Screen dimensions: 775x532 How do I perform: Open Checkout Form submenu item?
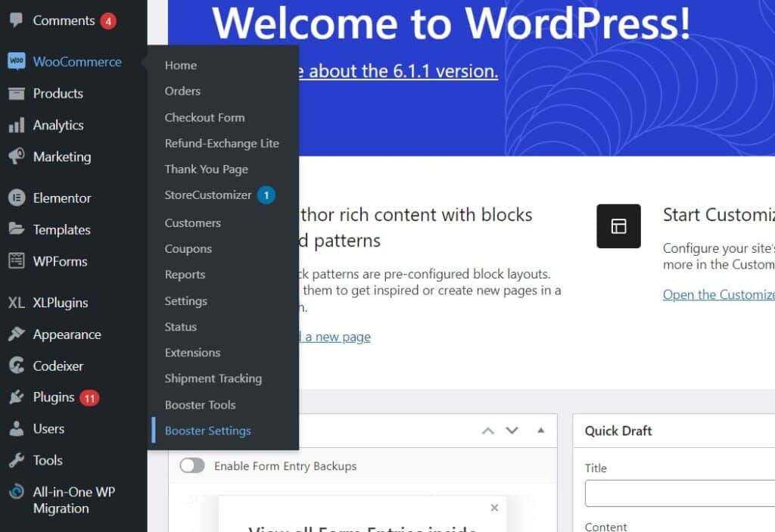[x=204, y=117]
